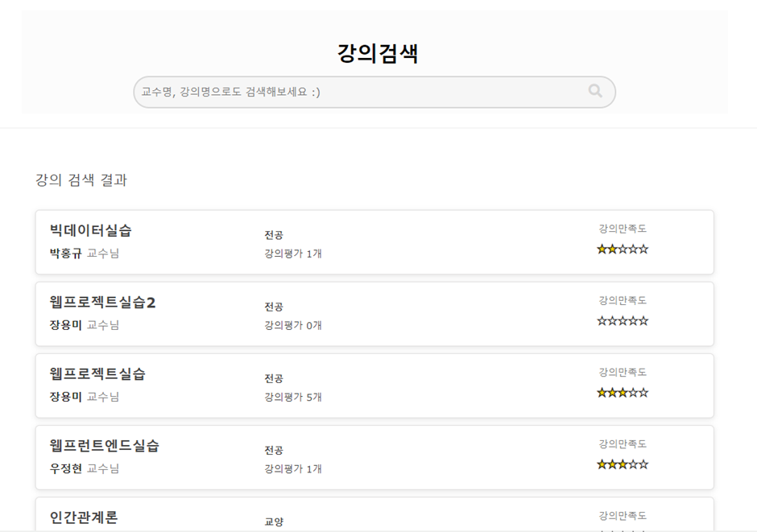Image resolution: width=757 pixels, height=532 pixels.
Task: Click the 강의평가 5개 review count link
Action: coord(292,396)
